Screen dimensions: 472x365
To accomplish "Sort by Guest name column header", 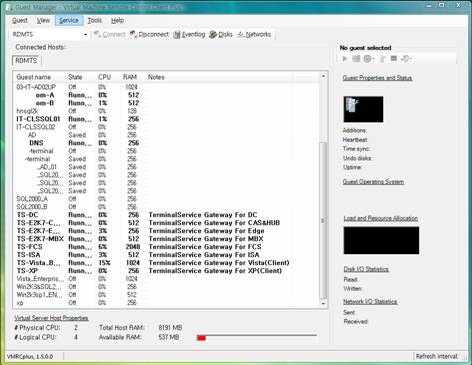I will (39, 77).
